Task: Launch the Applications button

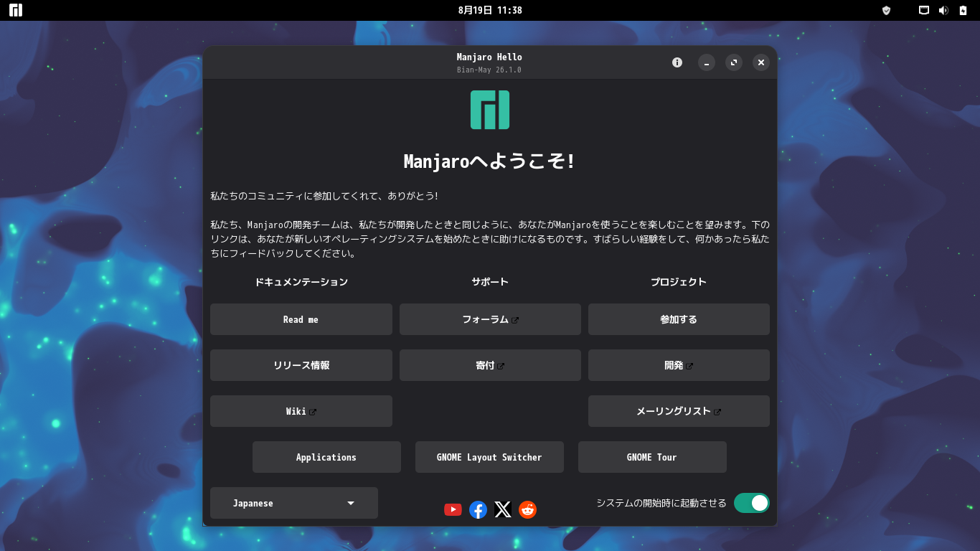Action: point(326,457)
